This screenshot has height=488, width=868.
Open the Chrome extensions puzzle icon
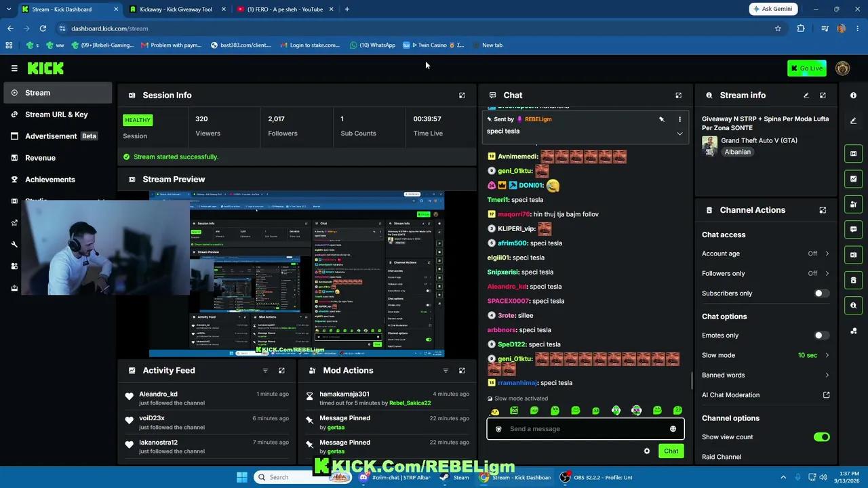pyautogui.click(x=801, y=28)
